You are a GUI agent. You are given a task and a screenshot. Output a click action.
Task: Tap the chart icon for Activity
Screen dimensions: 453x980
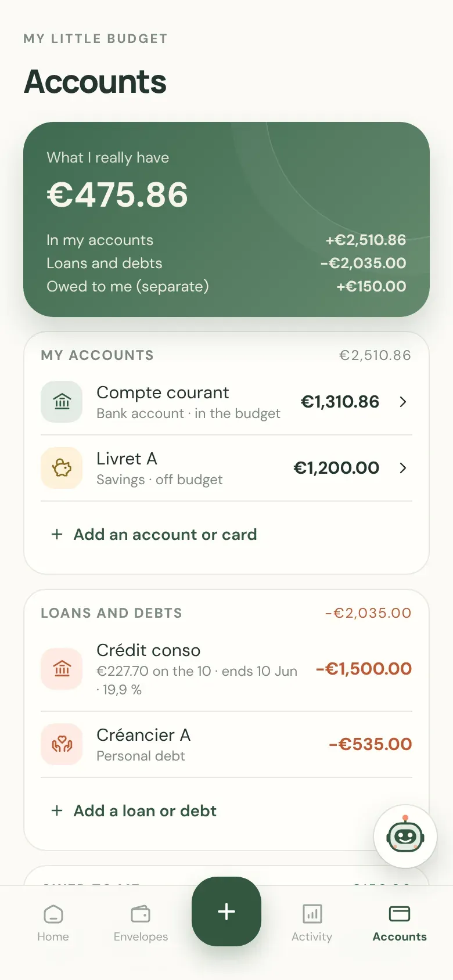tap(312, 914)
